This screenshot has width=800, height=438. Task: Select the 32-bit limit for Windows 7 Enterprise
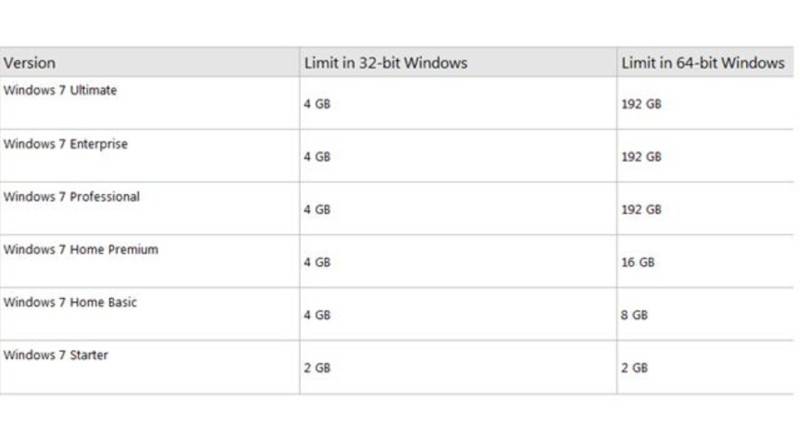point(316,157)
